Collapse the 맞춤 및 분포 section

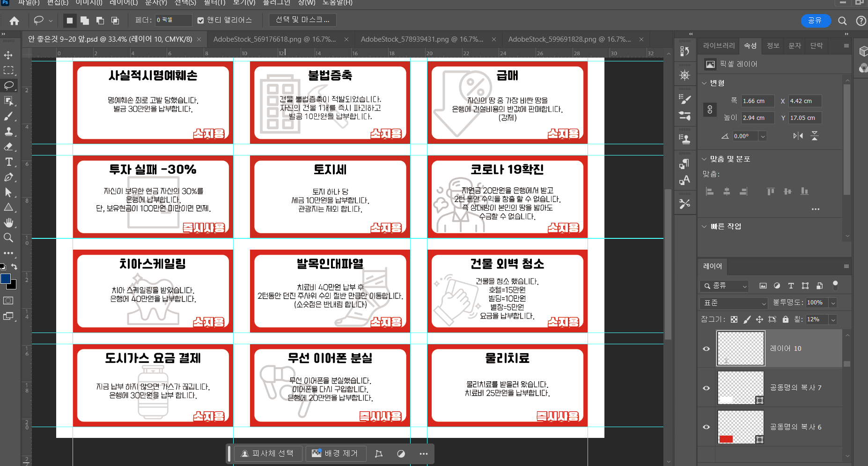(x=704, y=159)
